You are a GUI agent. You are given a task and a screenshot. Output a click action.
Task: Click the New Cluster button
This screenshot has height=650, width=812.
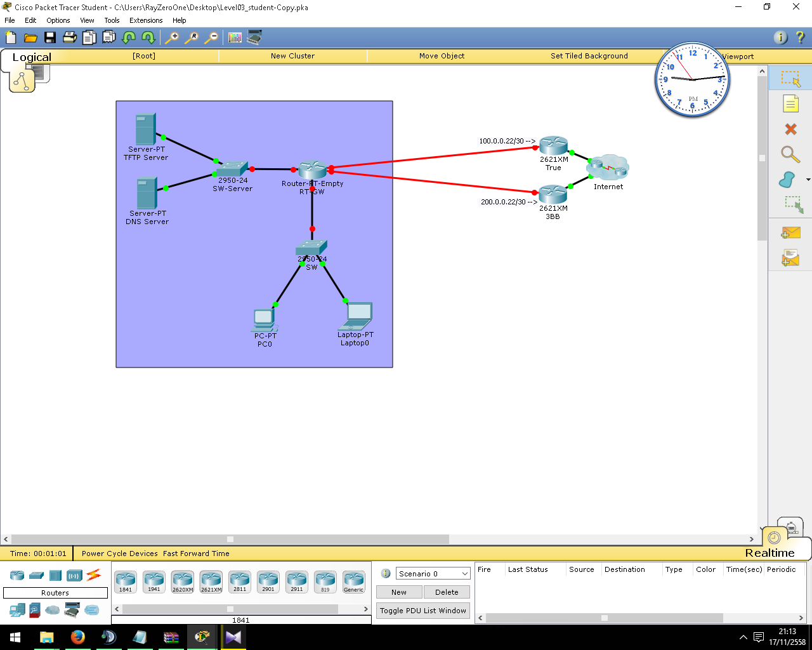292,56
